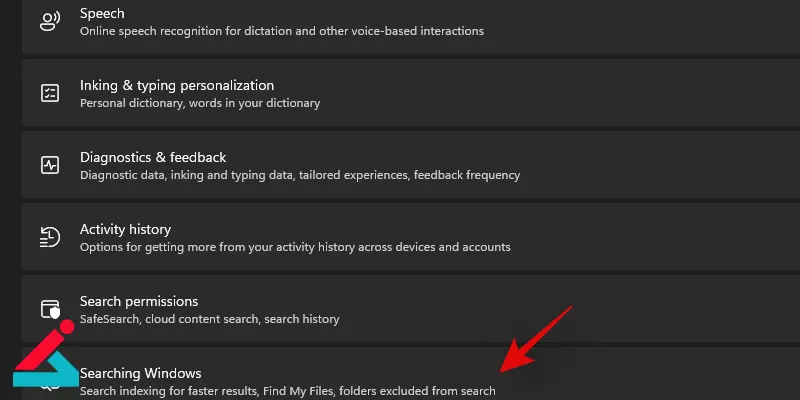800x400 pixels.
Task: Click the Search permissions shield icon
Action: point(50,309)
